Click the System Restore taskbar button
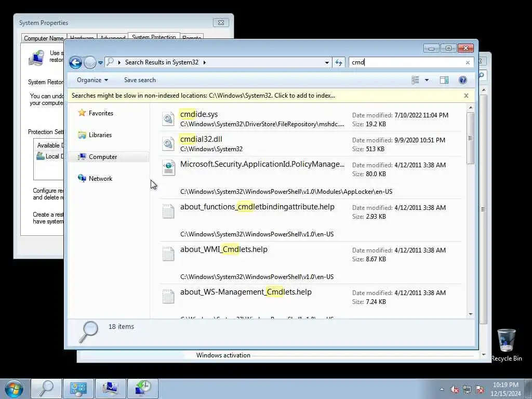532x399 pixels. point(143,389)
